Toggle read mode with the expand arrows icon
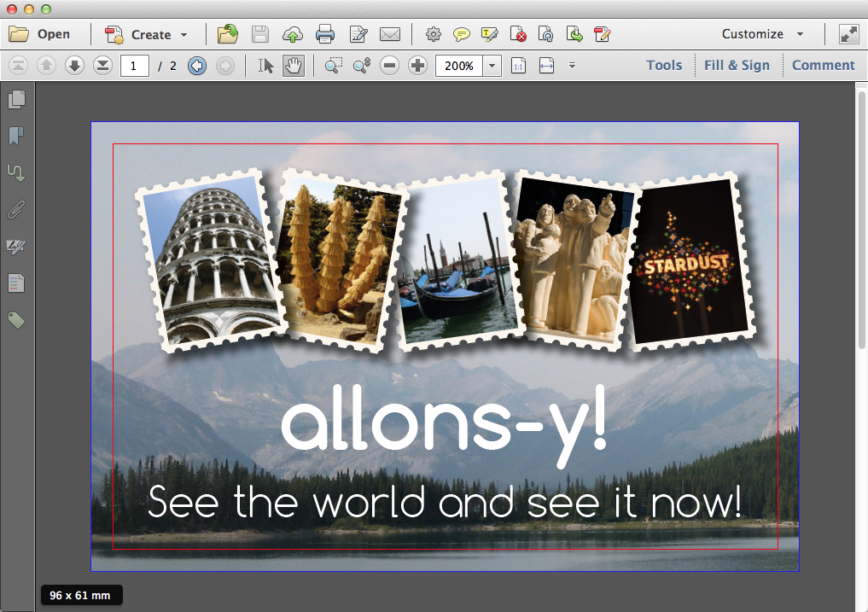The width and height of the screenshot is (868, 612). [x=848, y=34]
